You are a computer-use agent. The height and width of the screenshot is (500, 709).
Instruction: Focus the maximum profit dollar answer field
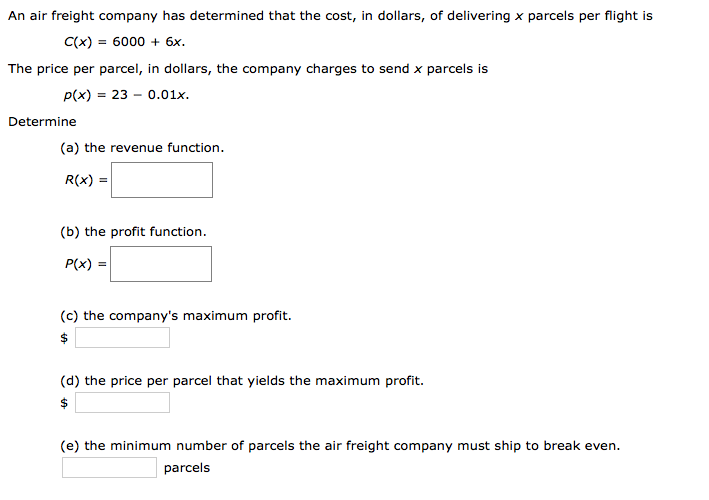(123, 338)
